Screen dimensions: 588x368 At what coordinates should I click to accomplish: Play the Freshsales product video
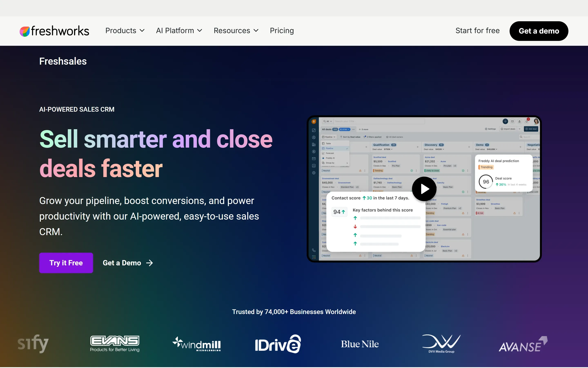[424, 189]
